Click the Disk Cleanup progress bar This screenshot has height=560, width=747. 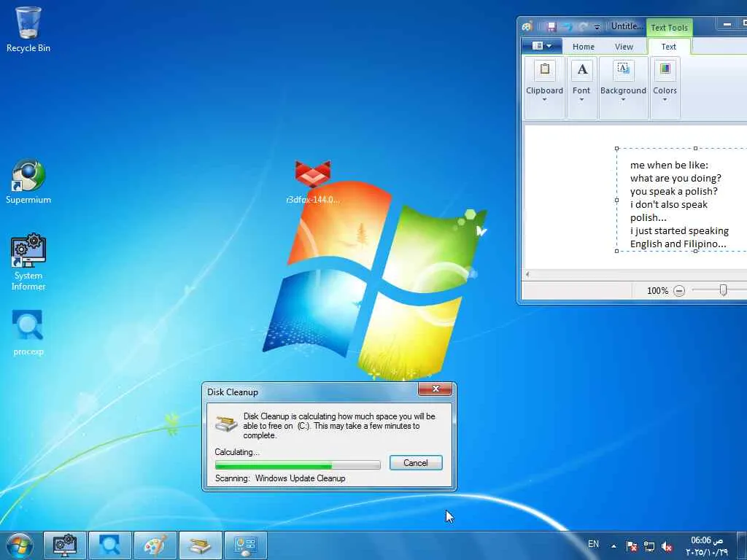(298, 464)
